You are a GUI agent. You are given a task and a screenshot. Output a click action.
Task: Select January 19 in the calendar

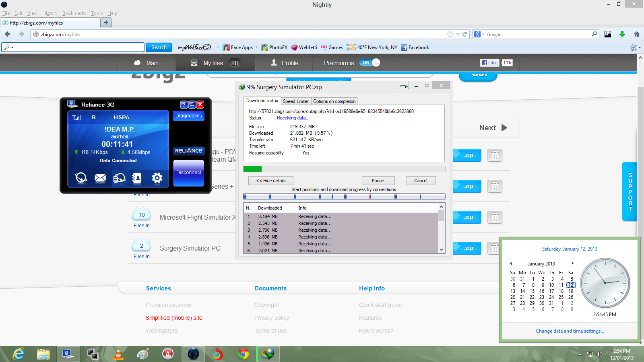571,291
